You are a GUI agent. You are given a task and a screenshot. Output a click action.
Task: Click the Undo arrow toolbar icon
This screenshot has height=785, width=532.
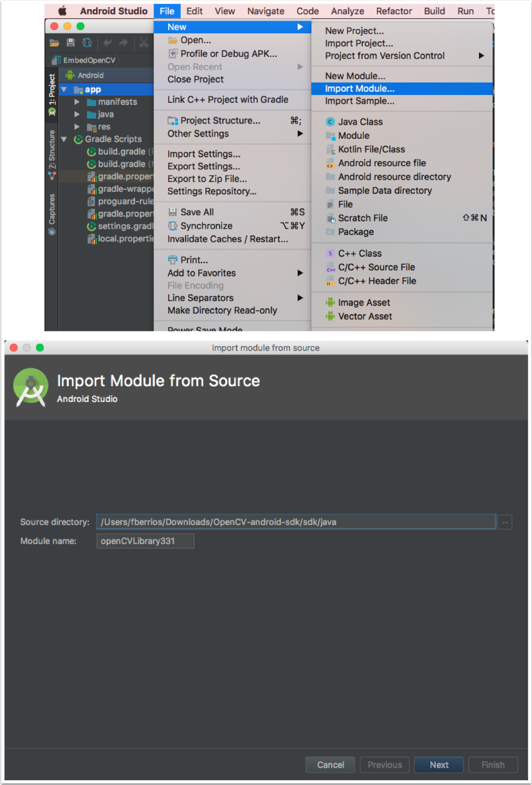click(x=108, y=43)
